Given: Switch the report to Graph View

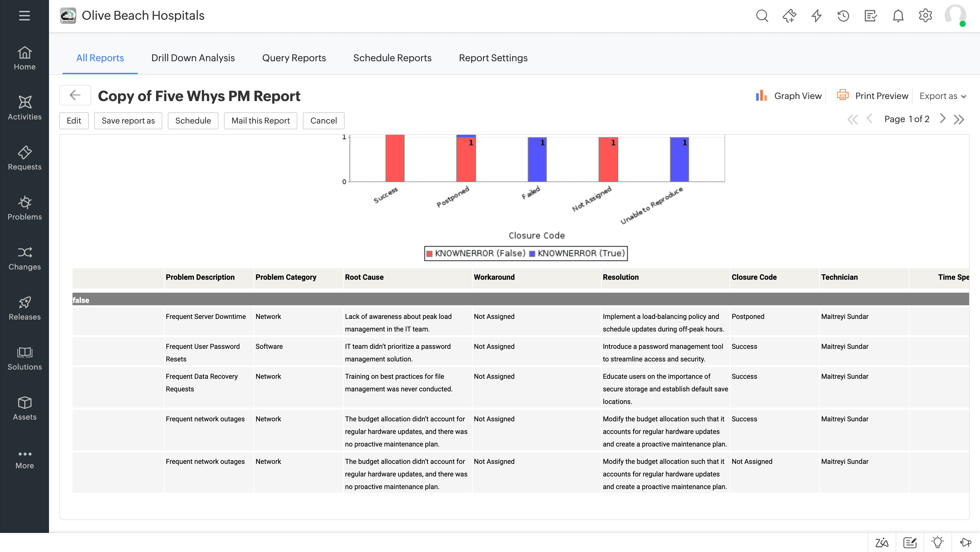Looking at the screenshot, I should 789,96.
